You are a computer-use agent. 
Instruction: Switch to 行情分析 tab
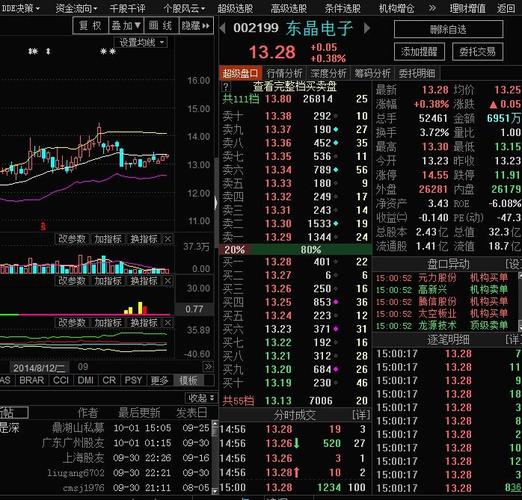(x=284, y=73)
